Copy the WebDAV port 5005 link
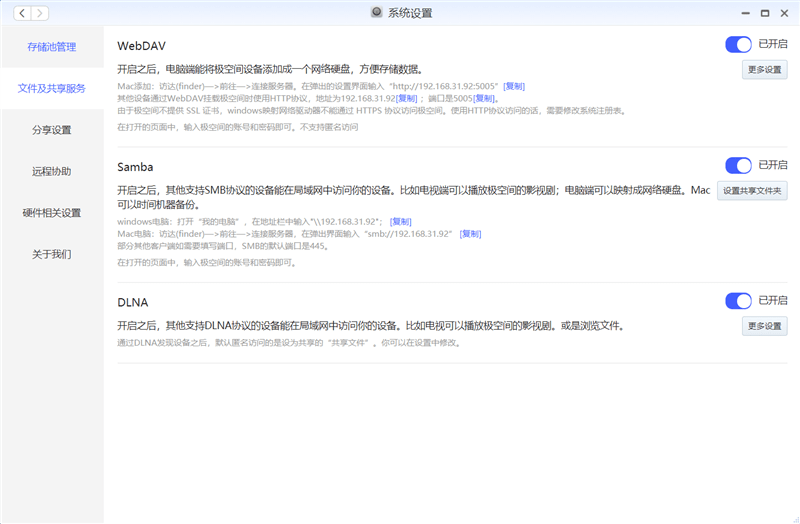 tap(484, 98)
